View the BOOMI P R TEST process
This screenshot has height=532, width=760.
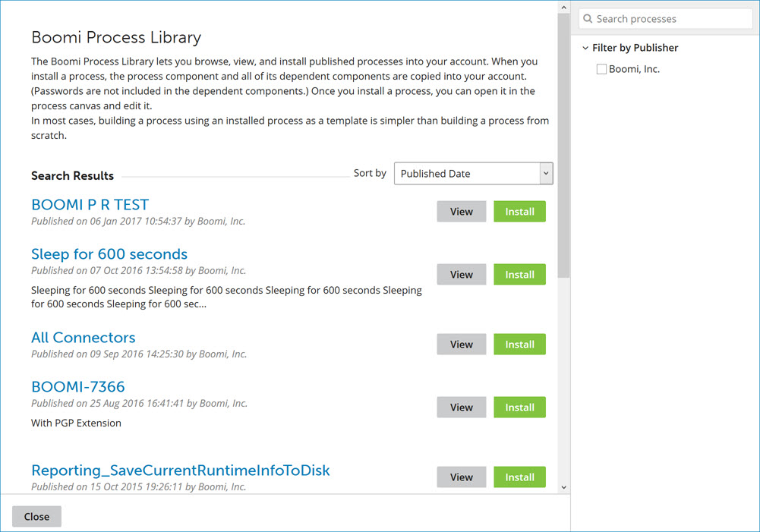pyautogui.click(x=461, y=211)
